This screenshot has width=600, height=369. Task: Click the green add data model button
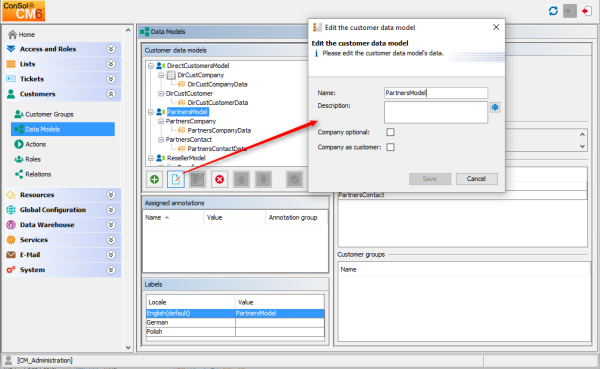(x=155, y=179)
